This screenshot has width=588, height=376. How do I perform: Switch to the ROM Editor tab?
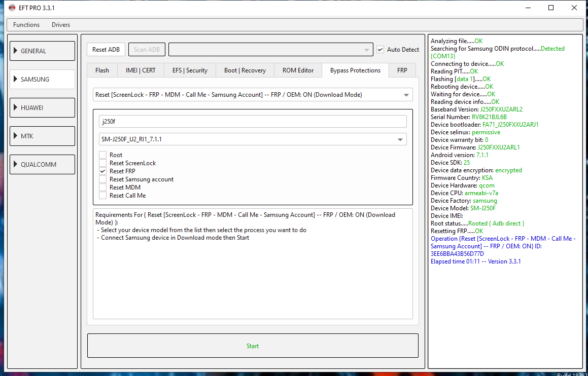coord(298,70)
